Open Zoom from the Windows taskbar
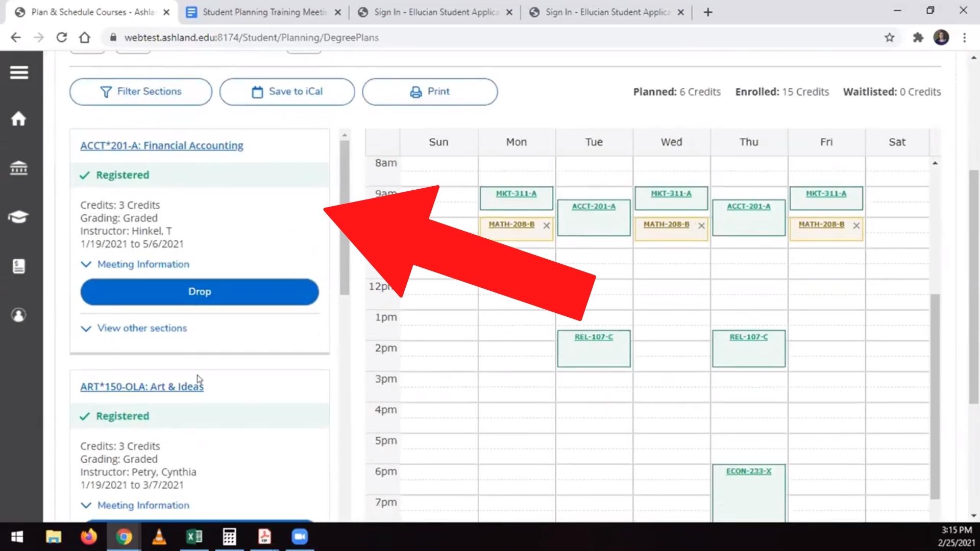The image size is (980, 551). click(300, 537)
